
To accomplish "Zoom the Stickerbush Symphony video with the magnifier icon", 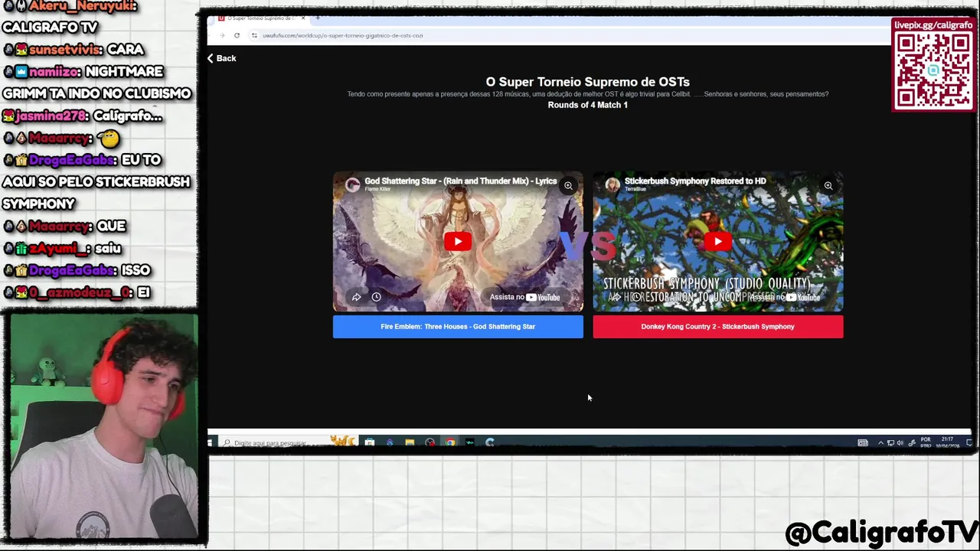I will tap(828, 186).
